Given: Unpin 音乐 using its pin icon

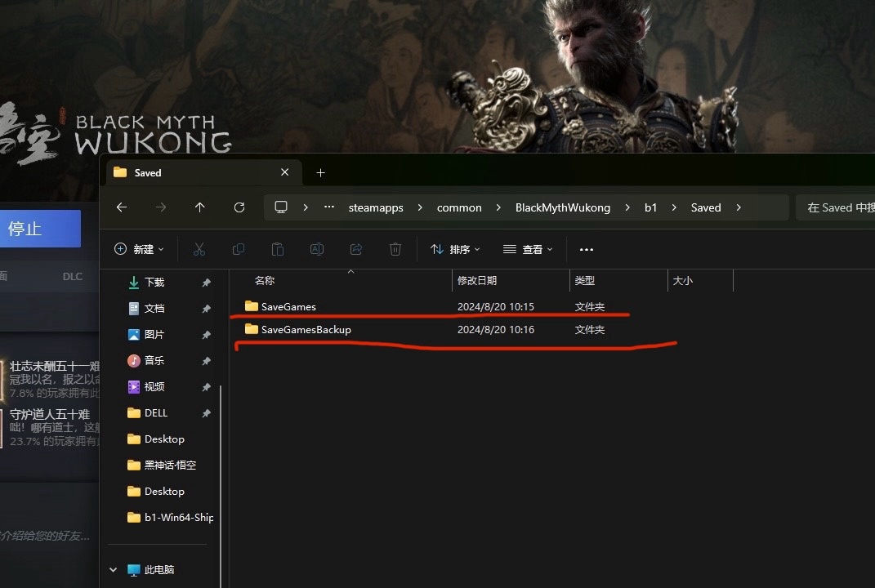Looking at the screenshot, I should pos(206,362).
